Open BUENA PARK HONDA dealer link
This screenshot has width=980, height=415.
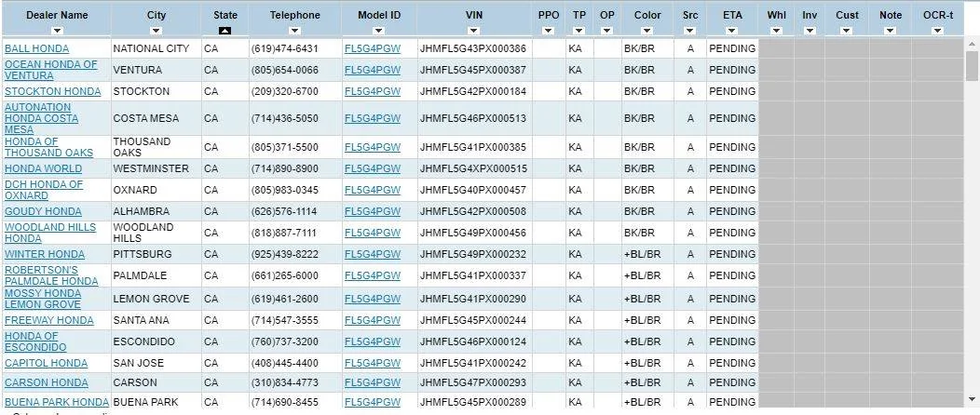pos(57,402)
